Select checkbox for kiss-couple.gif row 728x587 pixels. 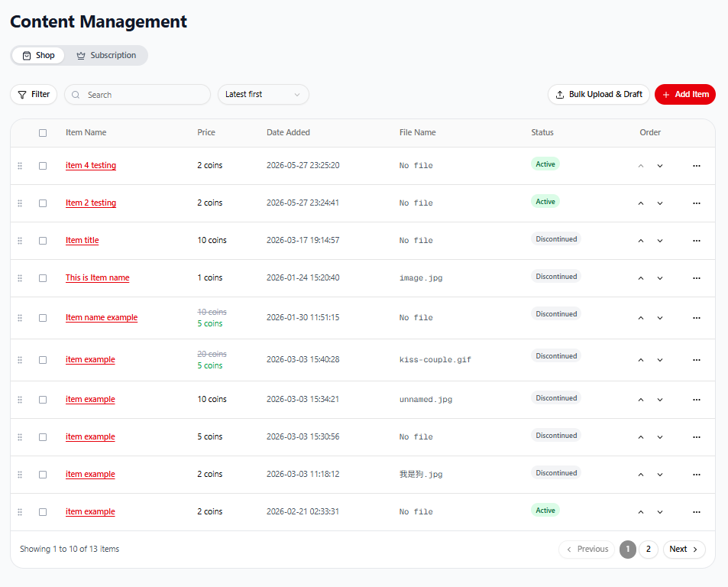(43, 360)
